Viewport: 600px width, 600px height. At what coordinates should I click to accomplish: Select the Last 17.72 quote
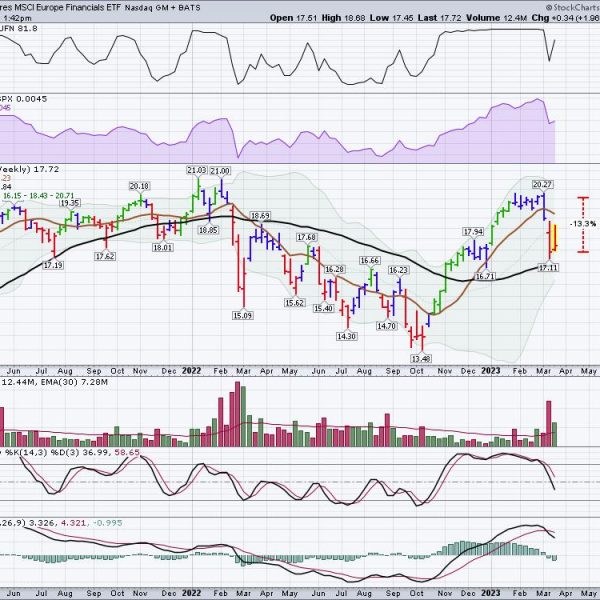pyautogui.click(x=439, y=18)
